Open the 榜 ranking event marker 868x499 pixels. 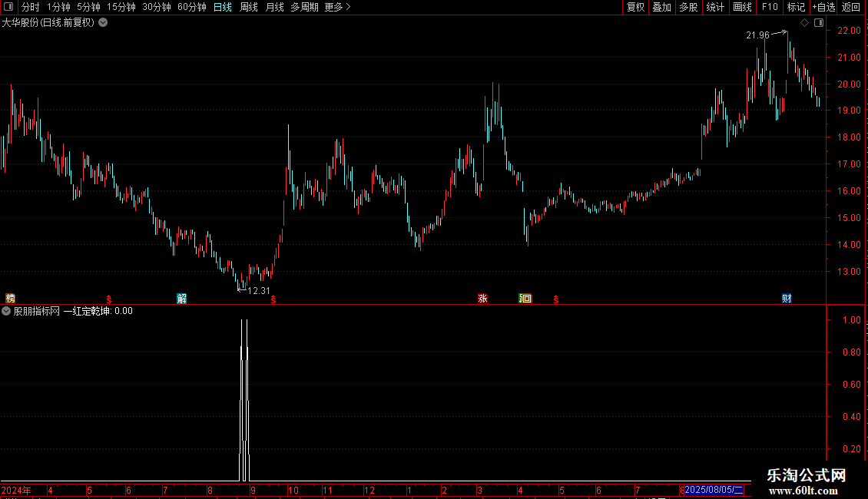10,299
